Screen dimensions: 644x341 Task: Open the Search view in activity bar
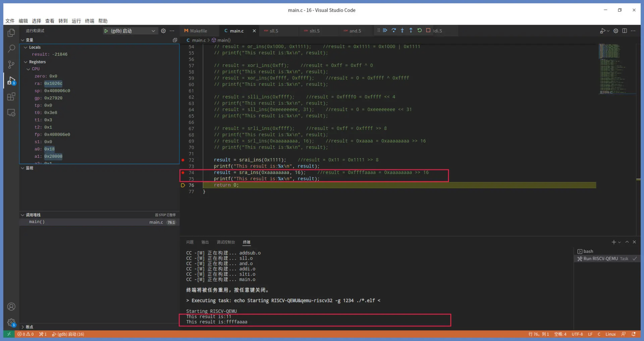pos(11,49)
